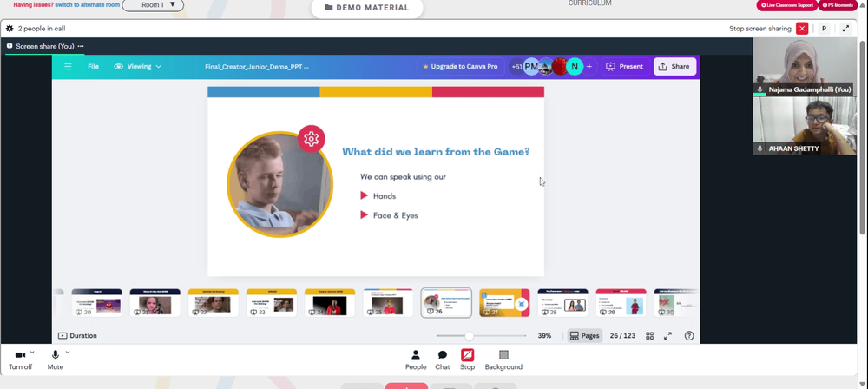Screen dimensions: 868x389
Task: Toggle the Pages thumbnail view
Action: click(x=584, y=336)
